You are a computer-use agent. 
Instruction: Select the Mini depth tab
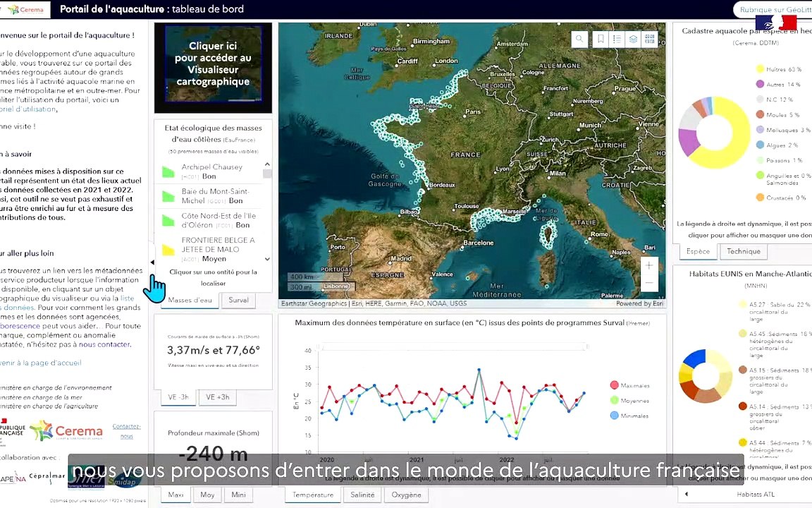click(238, 495)
